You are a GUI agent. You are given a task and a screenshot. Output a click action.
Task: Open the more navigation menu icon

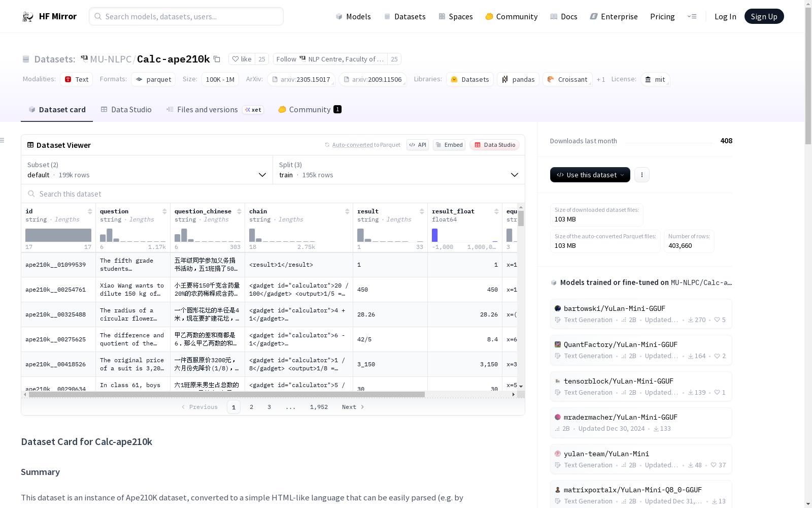(x=692, y=16)
